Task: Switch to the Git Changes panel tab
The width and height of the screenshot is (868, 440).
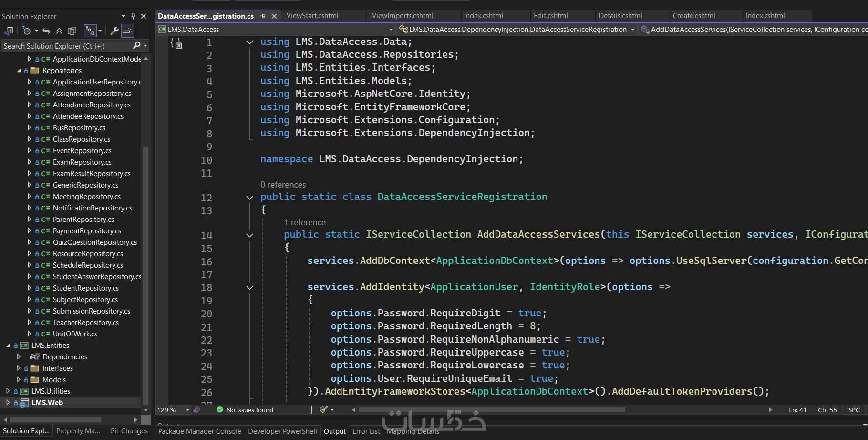Action: pyautogui.click(x=129, y=430)
